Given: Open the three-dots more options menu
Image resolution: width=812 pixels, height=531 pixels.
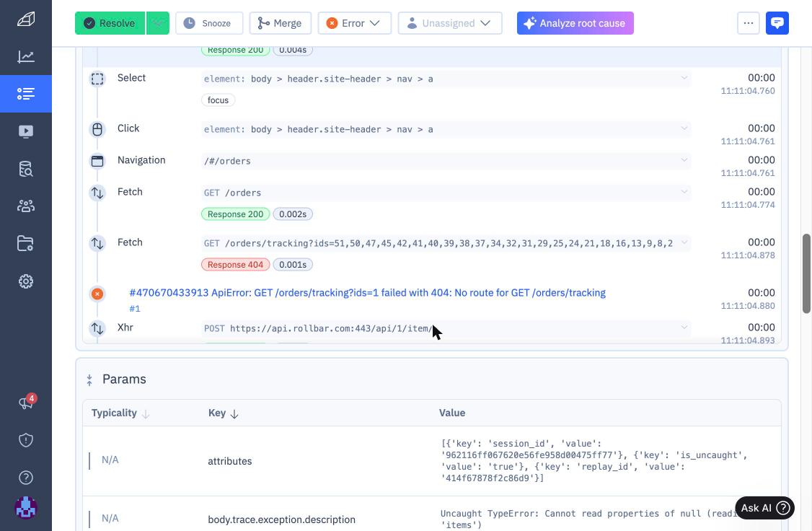Looking at the screenshot, I should point(749,23).
